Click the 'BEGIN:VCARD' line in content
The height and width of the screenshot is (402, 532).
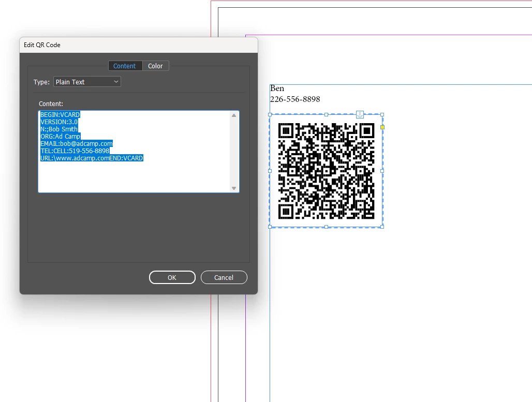click(60, 115)
